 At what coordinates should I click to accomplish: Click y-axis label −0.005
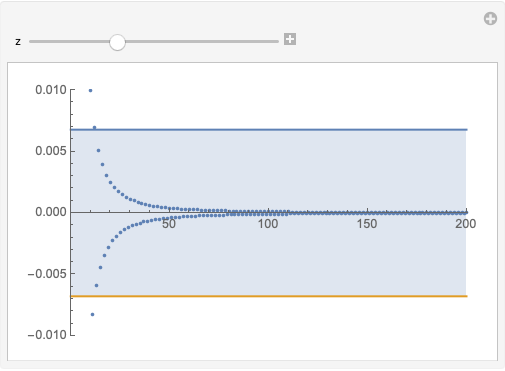pos(47,274)
